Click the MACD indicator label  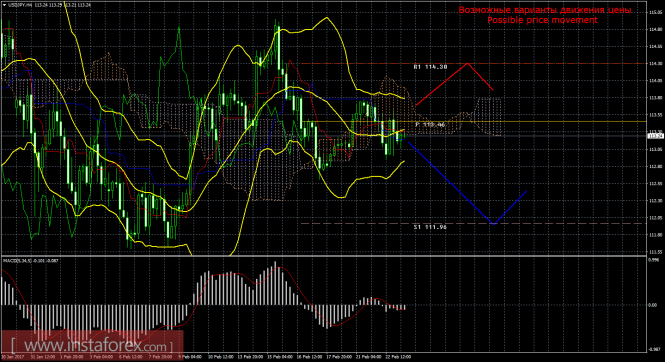click(x=31, y=261)
